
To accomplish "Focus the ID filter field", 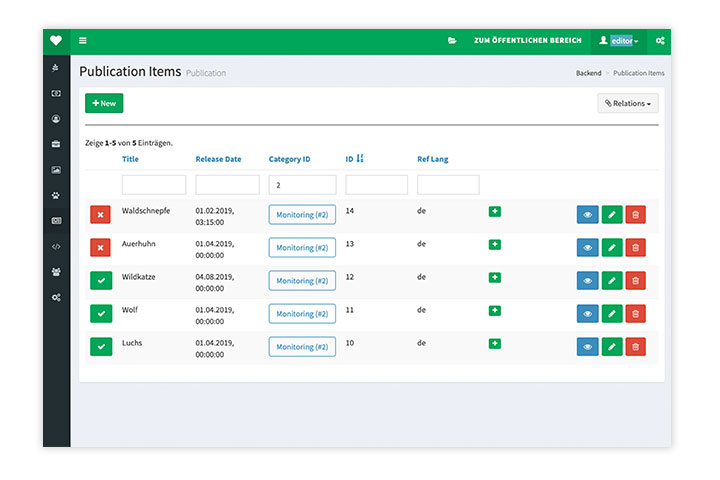I will point(377,185).
